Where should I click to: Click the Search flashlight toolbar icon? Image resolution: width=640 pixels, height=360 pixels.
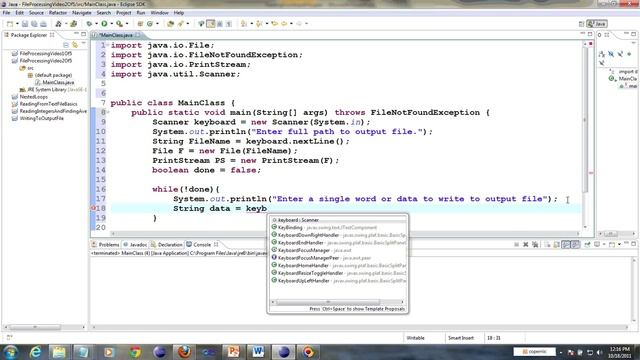pos(180,24)
